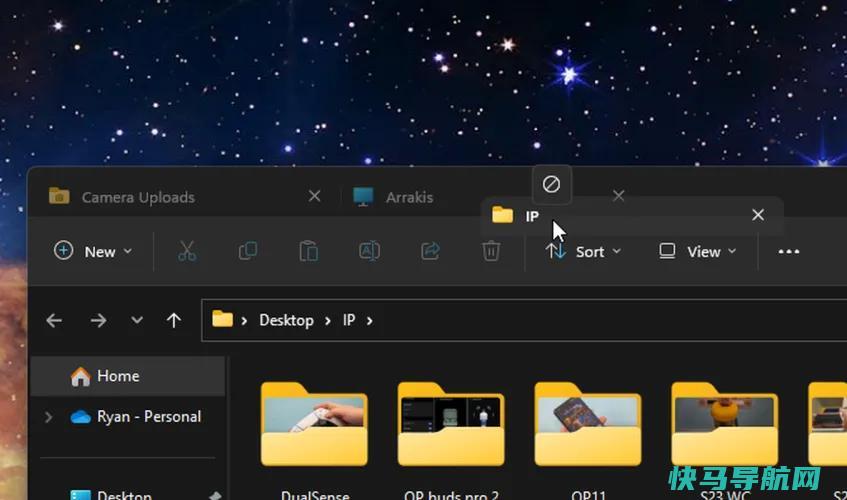Expand chevron after IP in breadcrumb

tap(369, 321)
